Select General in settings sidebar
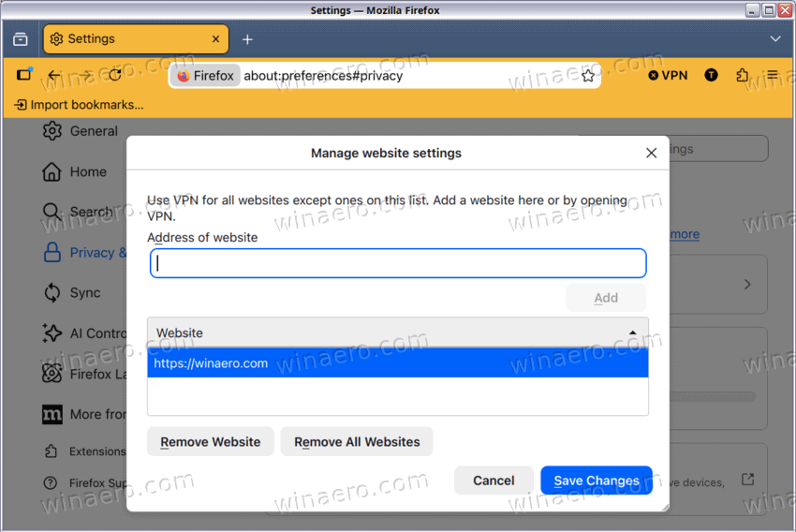This screenshot has width=796, height=532. point(81,131)
